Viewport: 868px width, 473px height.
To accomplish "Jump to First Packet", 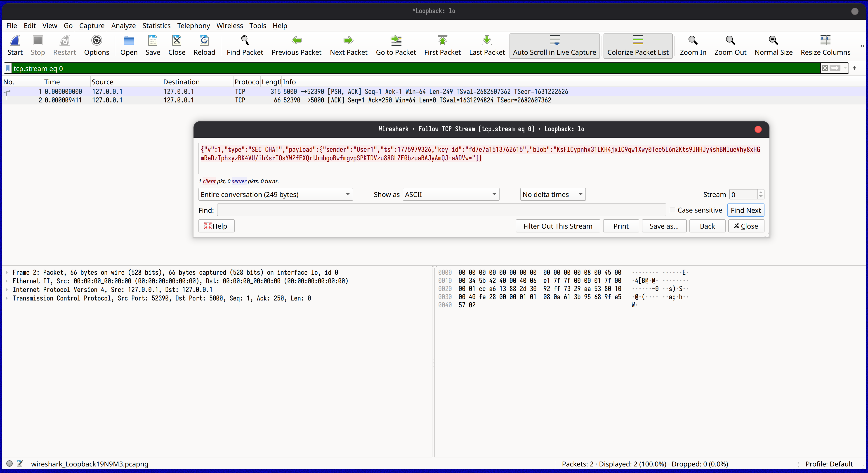I will (x=442, y=45).
